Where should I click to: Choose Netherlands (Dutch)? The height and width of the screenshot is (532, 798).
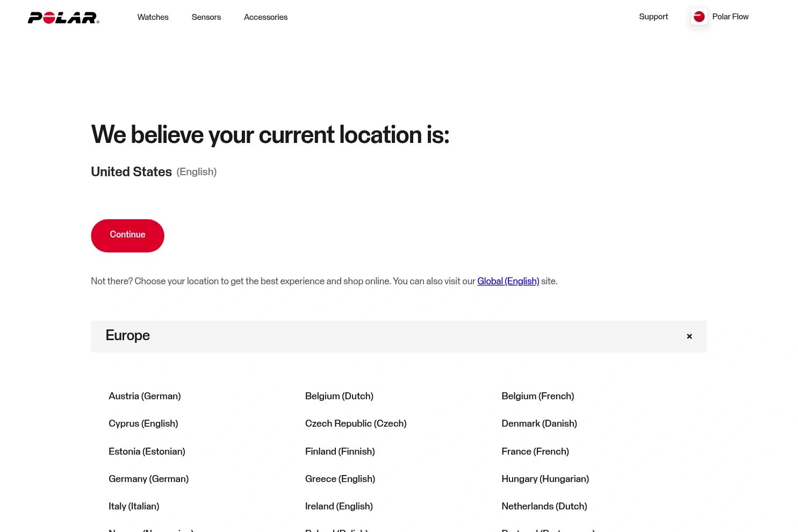pyautogui.click(x=544, y=506)
